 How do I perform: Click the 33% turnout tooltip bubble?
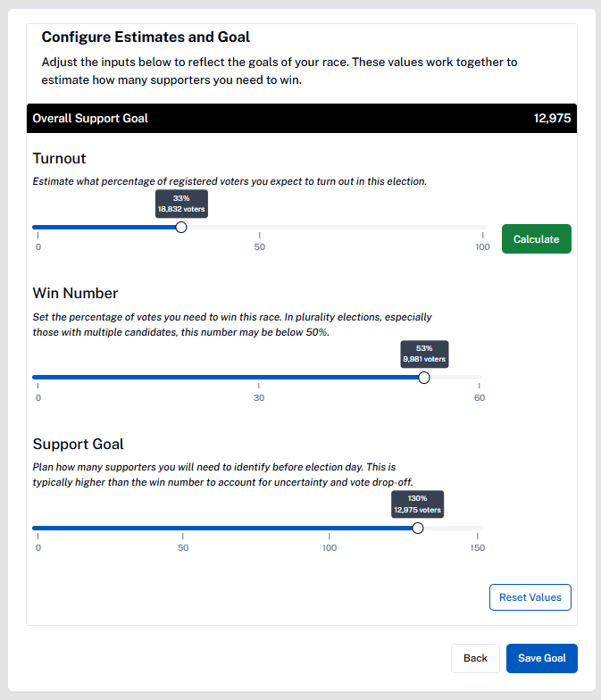click(x=181, y=204)
